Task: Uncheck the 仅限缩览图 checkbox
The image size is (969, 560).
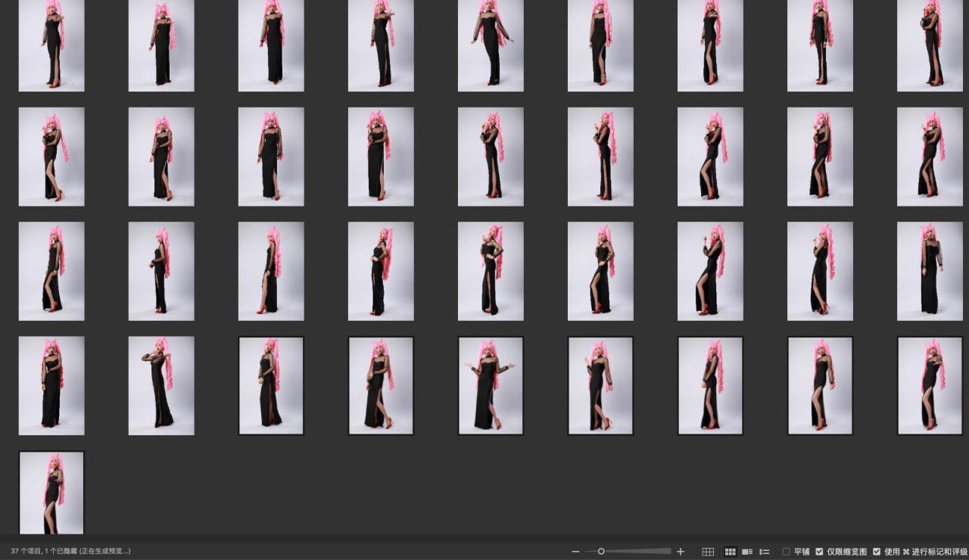Action: click(819, 552)
